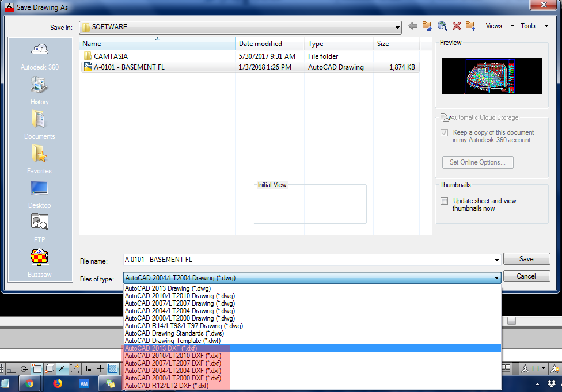Select AutoCAD 2007/LT2007 Drawing (*.dwg) option
Screen dimensions: 562x392
tap(312, 303)
